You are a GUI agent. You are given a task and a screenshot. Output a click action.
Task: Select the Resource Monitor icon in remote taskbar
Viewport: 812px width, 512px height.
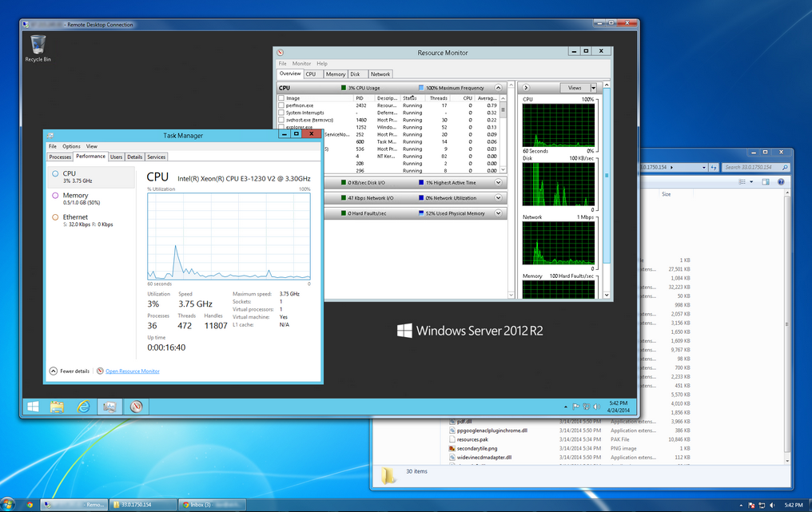136,407
